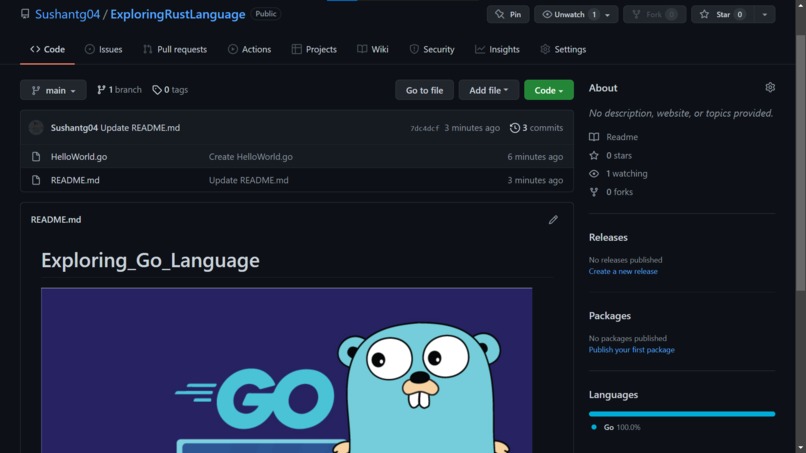Switch to the Issues tab
Viewport: 806px width, 453px height.
point(103,49)
